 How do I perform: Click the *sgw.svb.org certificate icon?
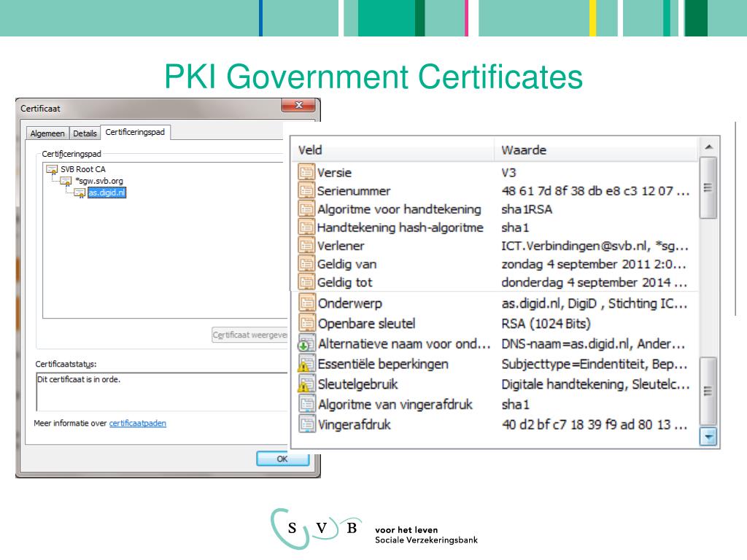66,181
